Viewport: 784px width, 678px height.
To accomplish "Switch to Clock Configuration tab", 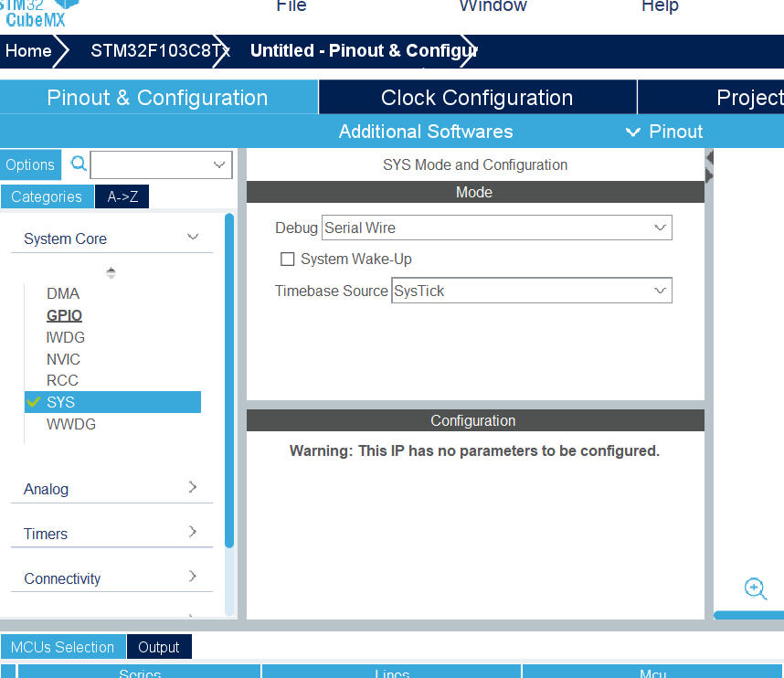I will tap(478, 97).
